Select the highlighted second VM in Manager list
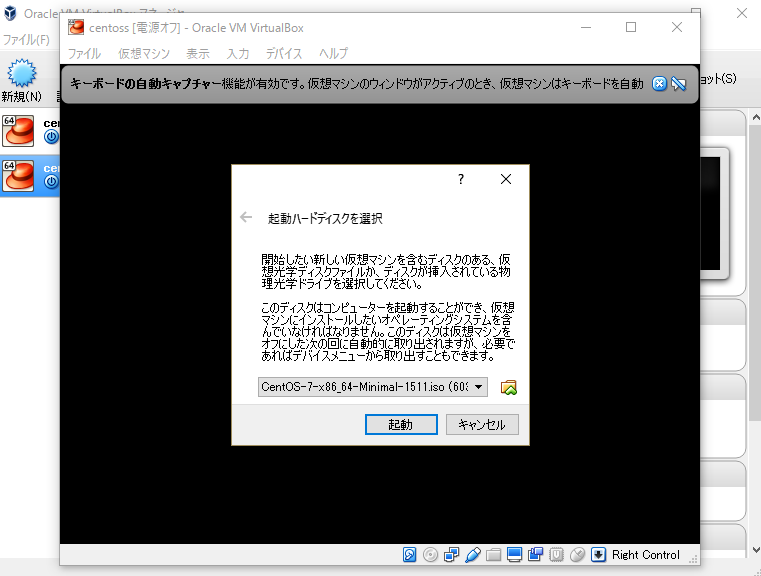This screenshot has height=576, width=761. (30, 176)
